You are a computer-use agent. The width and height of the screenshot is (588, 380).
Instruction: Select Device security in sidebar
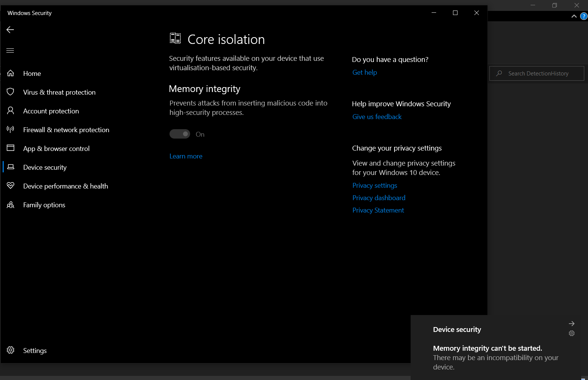45,167
